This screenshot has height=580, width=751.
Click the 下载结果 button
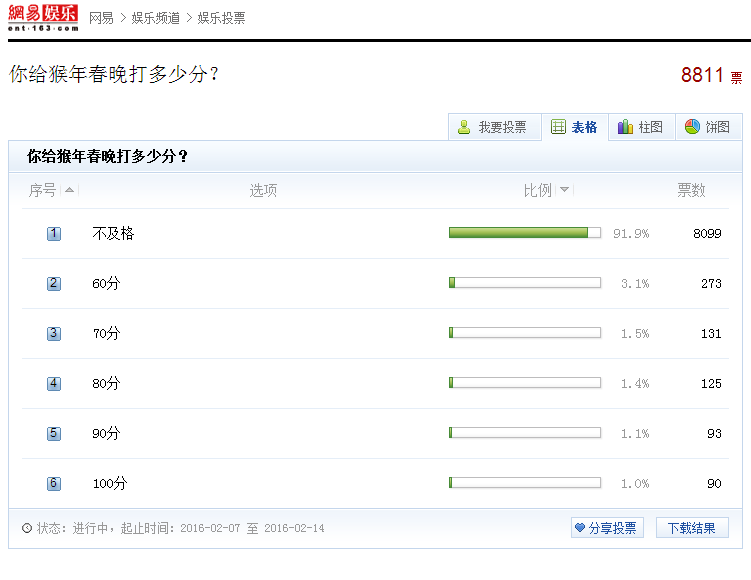click(x=692, y=528)
